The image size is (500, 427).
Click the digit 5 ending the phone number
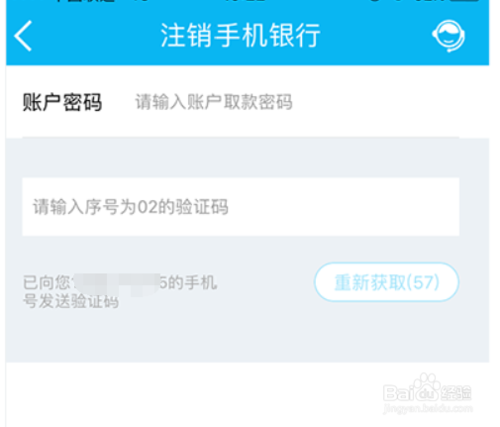(163, 283)
